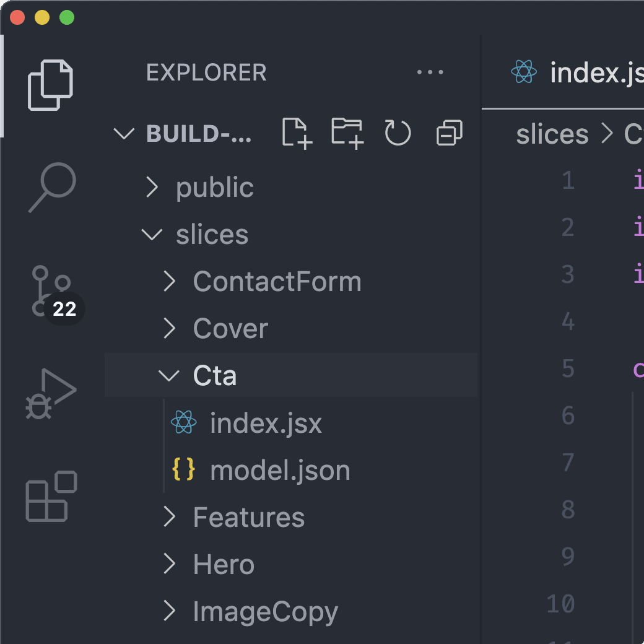Click line number 5 in the gutter

click(x=568, y=368)
